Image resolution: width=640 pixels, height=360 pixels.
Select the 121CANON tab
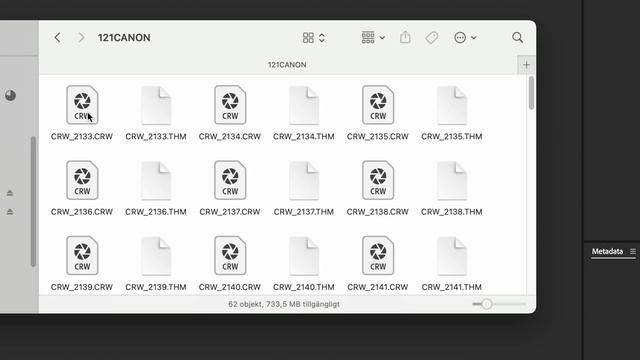click(287, 65)
